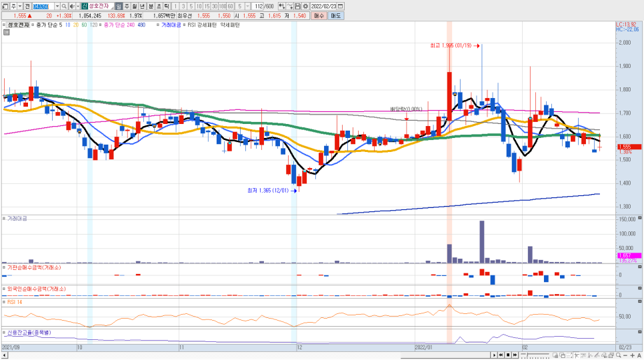644x360 pixels.
Task: Expand the stock name 성호전자 field corner
Action: tap(112, 8)
